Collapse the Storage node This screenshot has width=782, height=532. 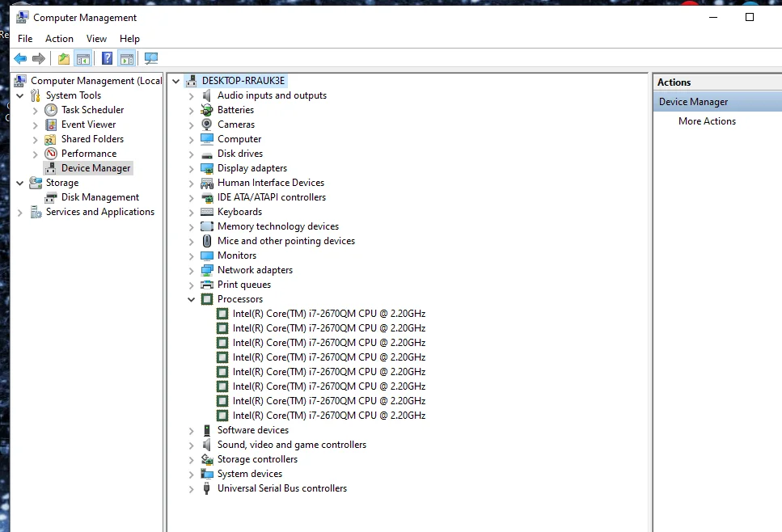[20, 183]
